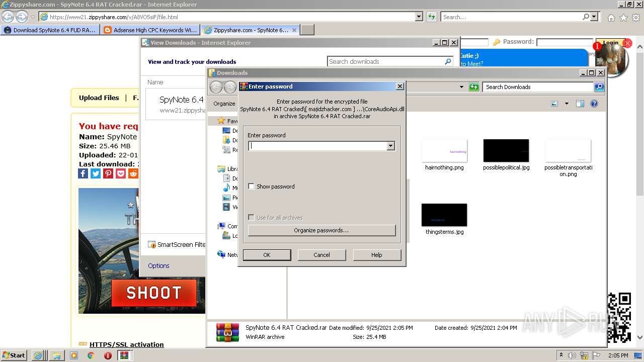Click Zippyshare Login button
644x362 pixels.
click(x=610, y=43)
